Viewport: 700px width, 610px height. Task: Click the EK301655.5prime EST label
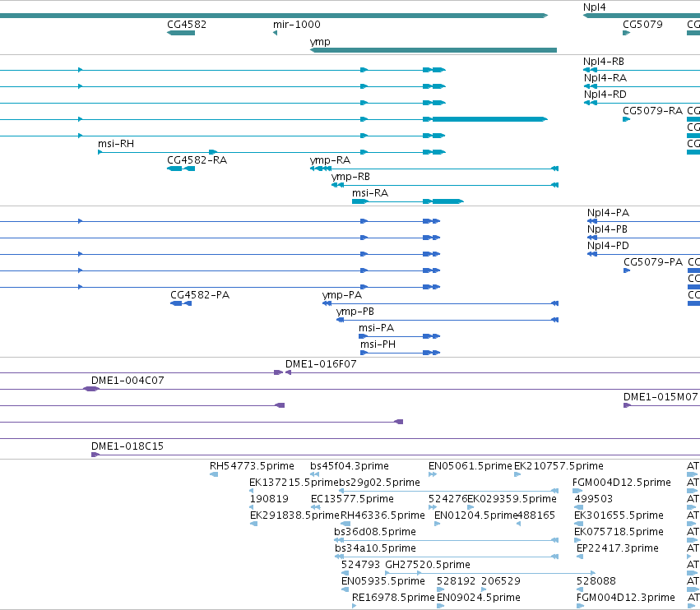coord(619,515)
